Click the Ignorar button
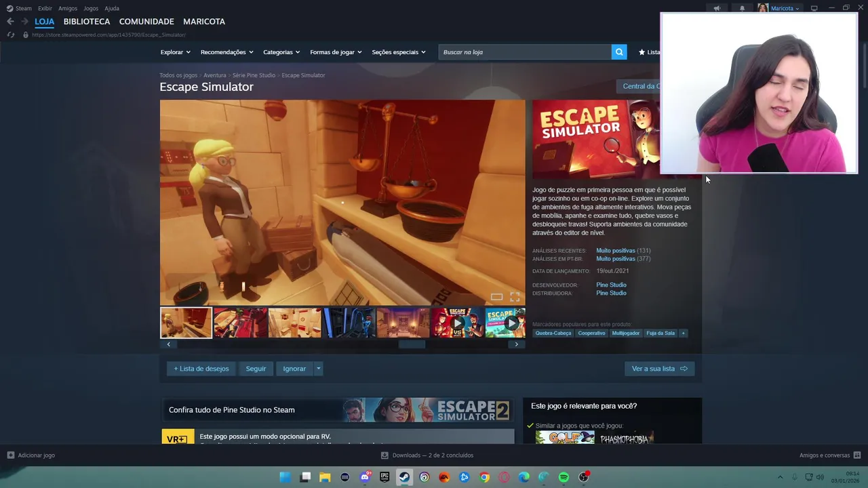The image size is (868, 488). [294, 369]
